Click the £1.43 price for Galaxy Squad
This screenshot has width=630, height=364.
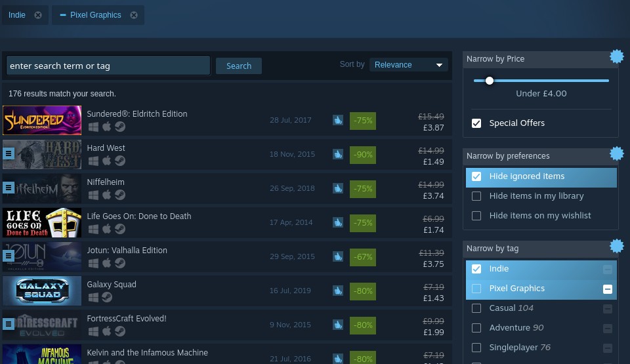pyautogui.click(x=434, y=298)
